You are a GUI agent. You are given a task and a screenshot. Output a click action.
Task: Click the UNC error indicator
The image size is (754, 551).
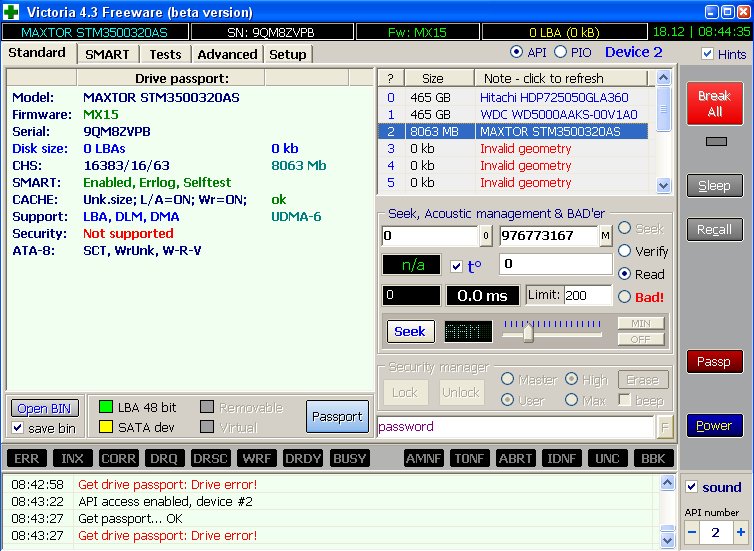(607, 459)
